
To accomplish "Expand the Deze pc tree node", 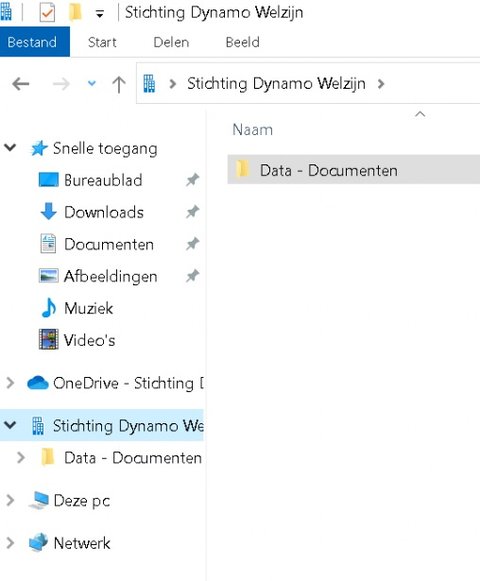I will (10, 500).
